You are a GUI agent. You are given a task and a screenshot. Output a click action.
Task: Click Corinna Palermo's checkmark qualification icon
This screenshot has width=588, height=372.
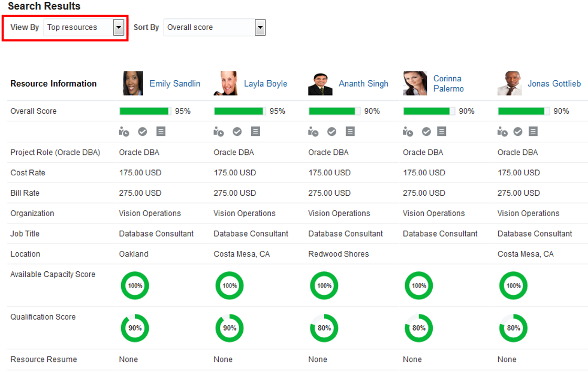pyautogui.click(x=426, y=132)
